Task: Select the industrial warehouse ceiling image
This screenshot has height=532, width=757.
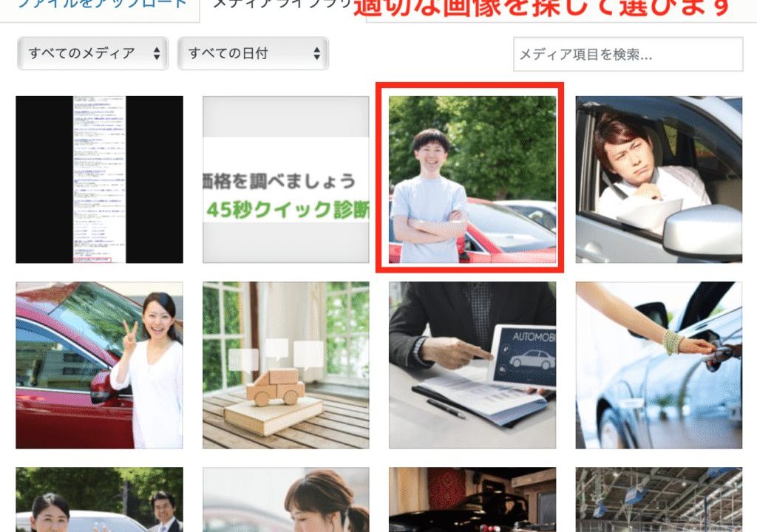Action: pos(656,502)
